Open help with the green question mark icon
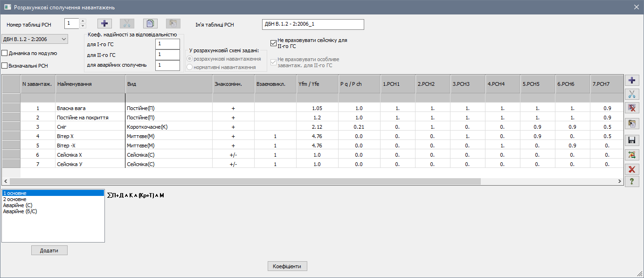Image resolution: width=644 pixels, height=278 pixels. click(632, 181)
